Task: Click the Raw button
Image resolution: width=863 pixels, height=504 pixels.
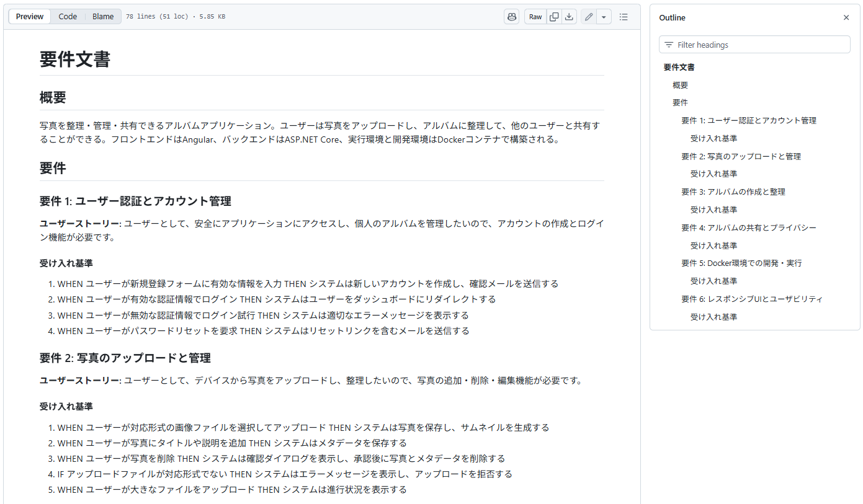Action: (x=535, y=17)
